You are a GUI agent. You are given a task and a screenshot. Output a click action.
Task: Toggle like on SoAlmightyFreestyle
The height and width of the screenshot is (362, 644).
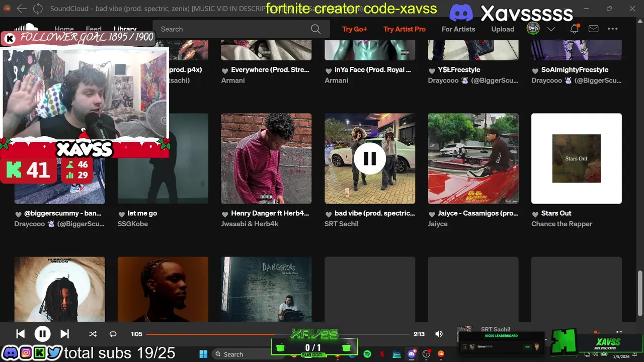tap(535, 70)
